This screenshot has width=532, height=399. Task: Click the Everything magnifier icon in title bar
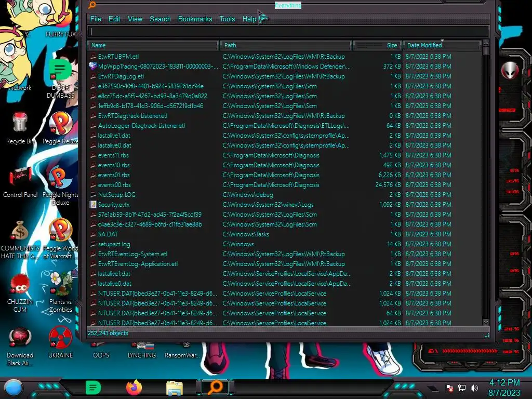[x=92, y=5]
